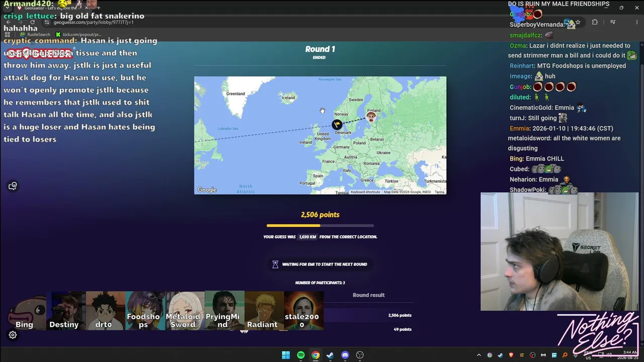Open the Chrome apps grid shortcut
Image resolution: width=644 pixels, height=362 pixels.
click(7, 35)
